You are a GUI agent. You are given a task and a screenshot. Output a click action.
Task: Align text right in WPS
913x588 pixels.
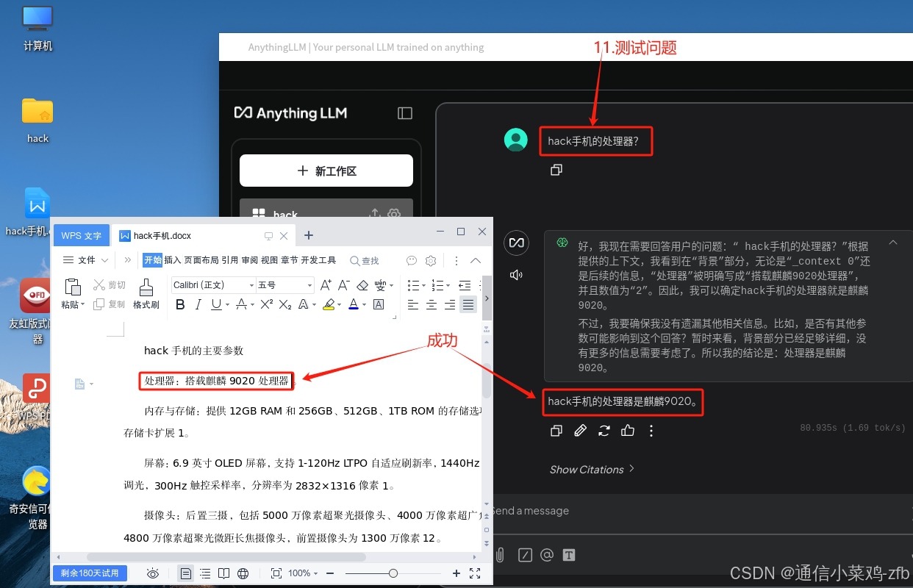450,304
